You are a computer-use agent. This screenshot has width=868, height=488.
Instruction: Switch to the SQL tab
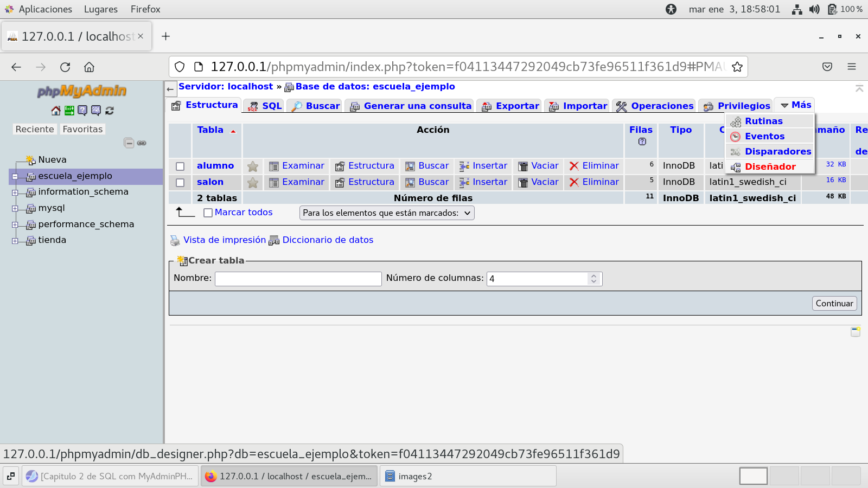click(265, 106)
